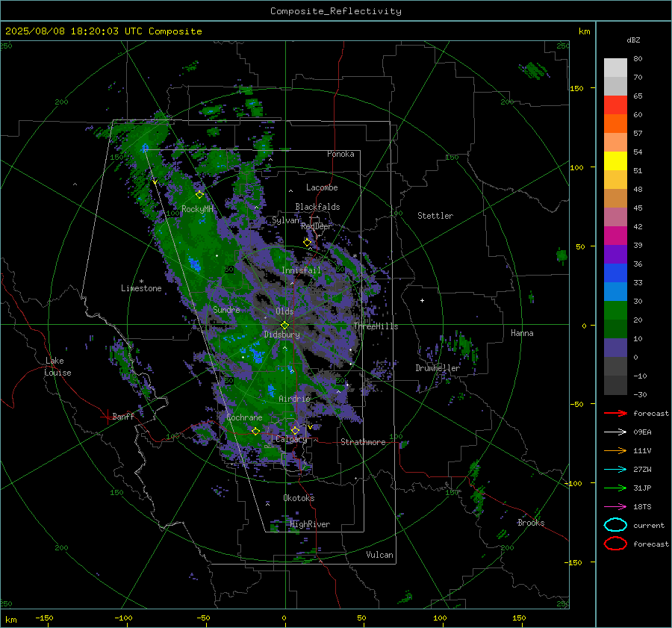The height and width of the screenshot is (628, 672).
Task: Click the yellow diamond marker near RockyMH
Action: coord(199,195)
